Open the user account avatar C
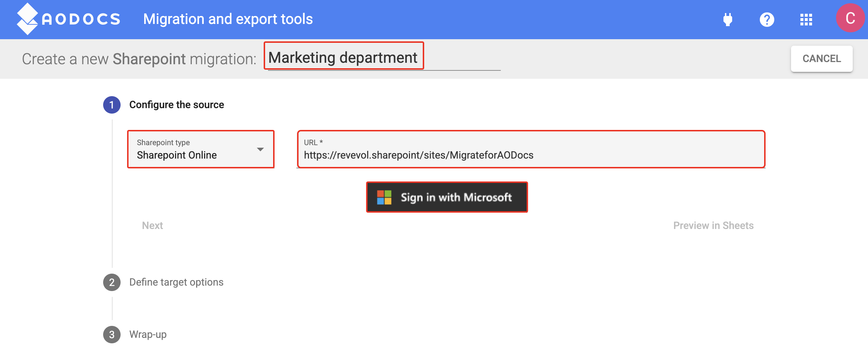 pos(850,18)
